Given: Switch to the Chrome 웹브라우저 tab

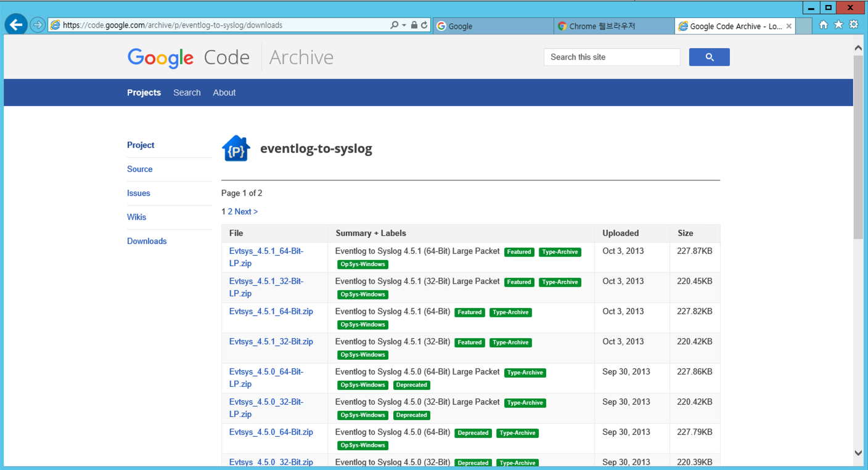Looking at the screenshot, I should [x=614, y=26].
